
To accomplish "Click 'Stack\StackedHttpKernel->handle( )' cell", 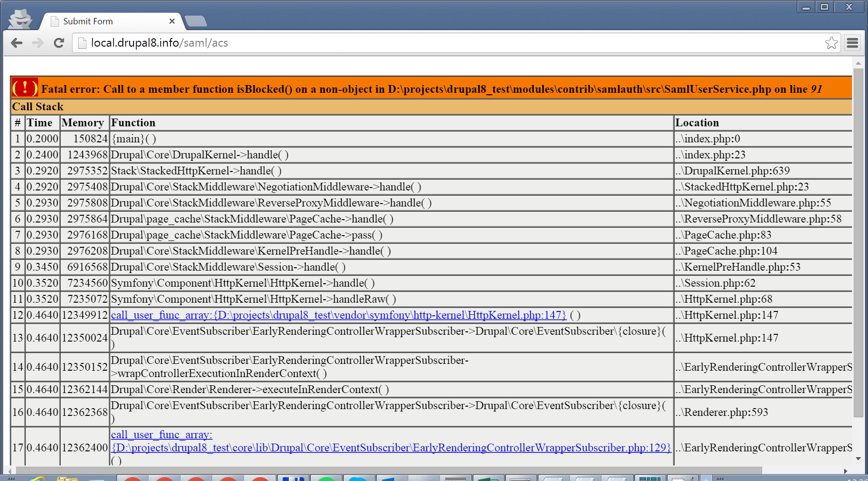I will (391, 171).
